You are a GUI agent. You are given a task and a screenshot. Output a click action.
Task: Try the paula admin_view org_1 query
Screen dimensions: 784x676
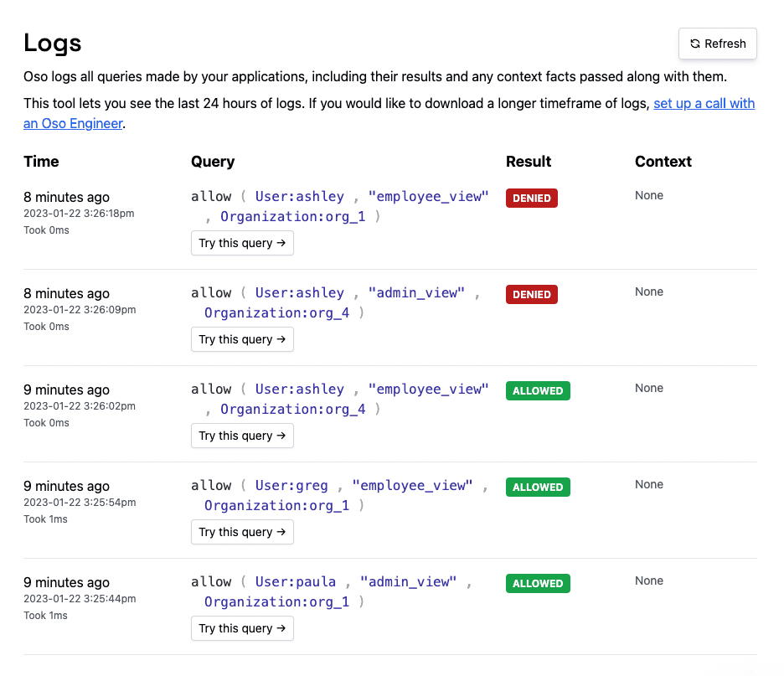(x=242, y=628)
